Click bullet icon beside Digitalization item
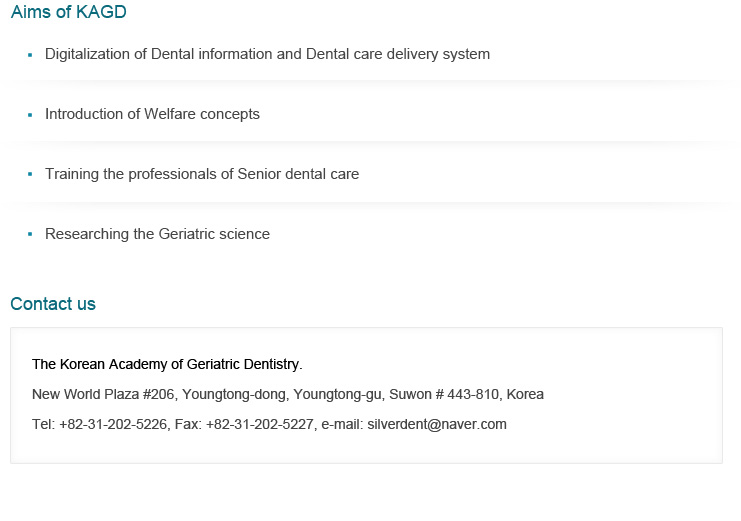Screen dimensions: 741x521 point(30,55)
